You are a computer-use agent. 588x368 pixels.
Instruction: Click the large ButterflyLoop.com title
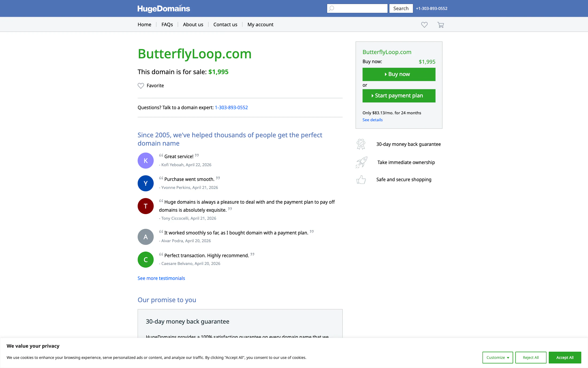(x=195, y=54)
